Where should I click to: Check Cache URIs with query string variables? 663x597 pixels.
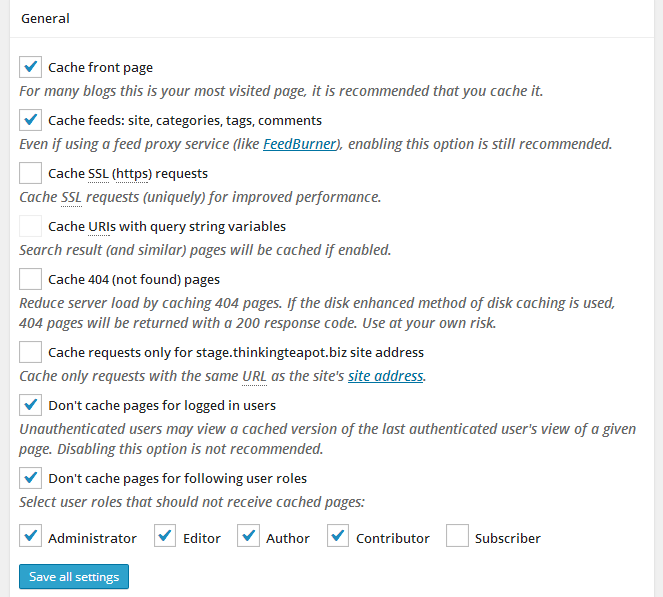pos(30,226)
